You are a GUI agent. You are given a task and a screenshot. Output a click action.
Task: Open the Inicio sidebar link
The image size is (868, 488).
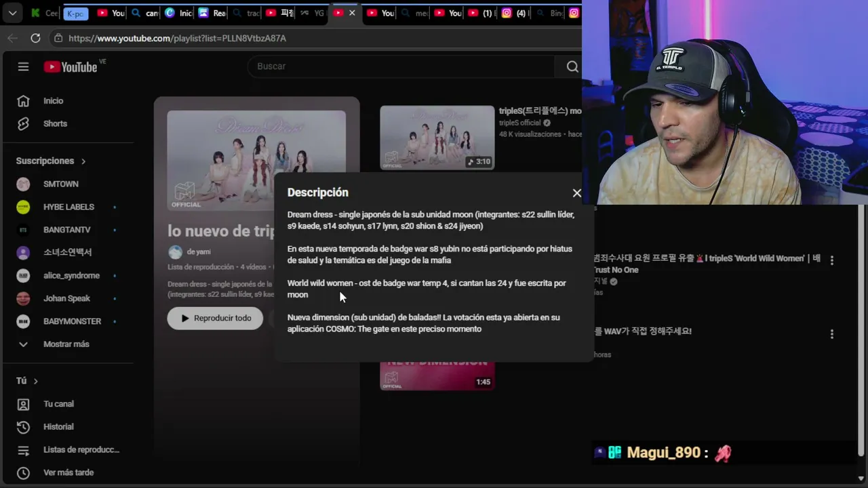(54, 101)
